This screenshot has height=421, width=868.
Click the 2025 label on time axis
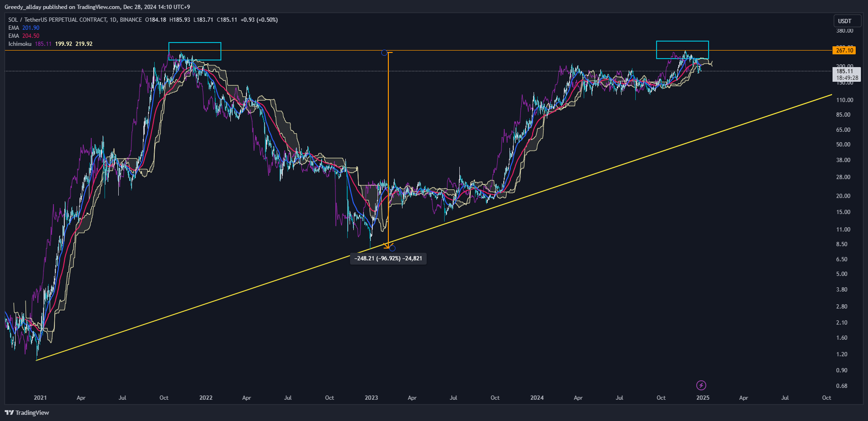tap(703, 398)
